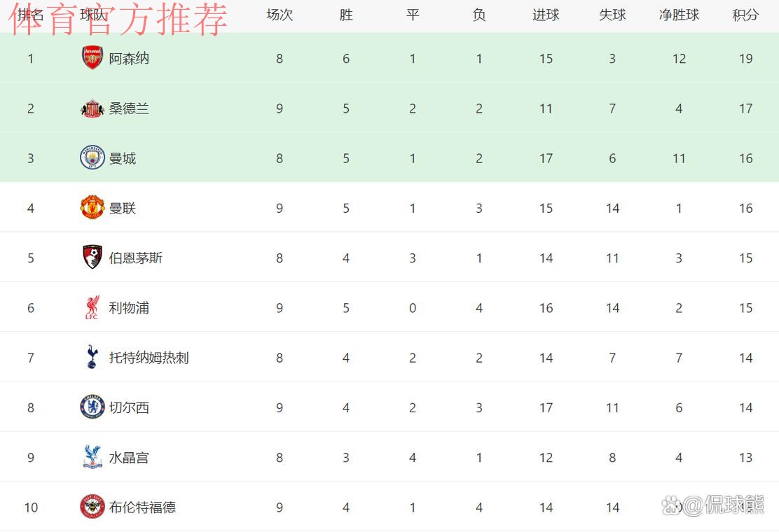Sort by 净胜球 column header
This screenshot has height=532, width=779.
pos(679,15)
